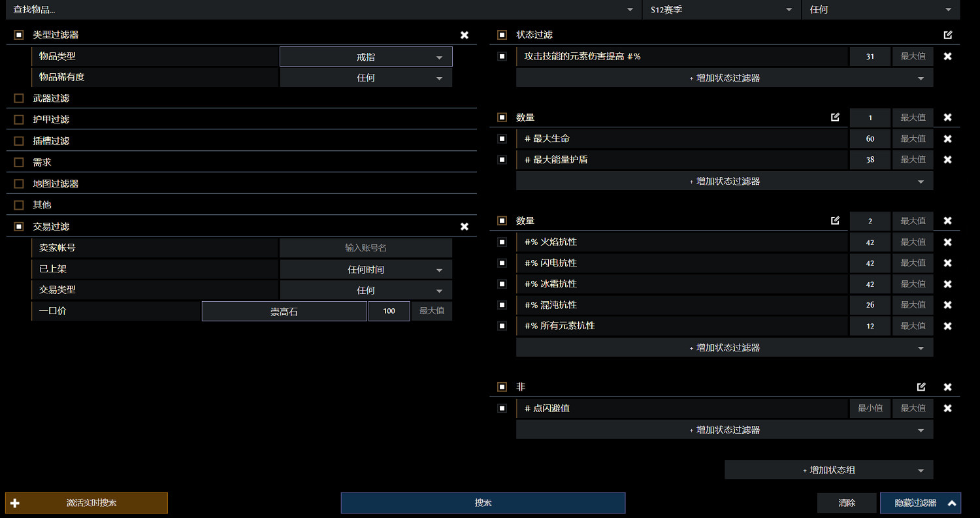Expand the 地图过滤器 section
This screenshot has height=518, width=980.
pyautogui.click(x=56, y=184)
